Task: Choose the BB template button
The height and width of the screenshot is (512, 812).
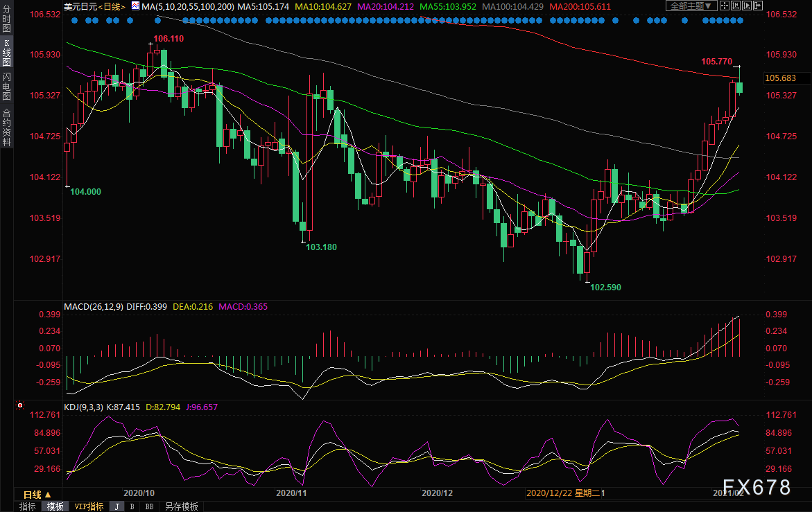Action: tap(149, 507)
